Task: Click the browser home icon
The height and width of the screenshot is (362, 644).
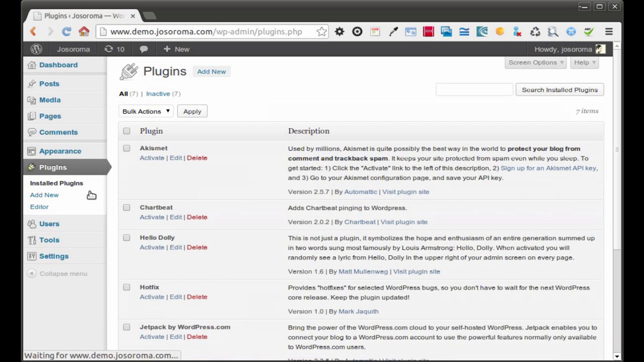Action: pyautogui.click(x=84, y=32)
